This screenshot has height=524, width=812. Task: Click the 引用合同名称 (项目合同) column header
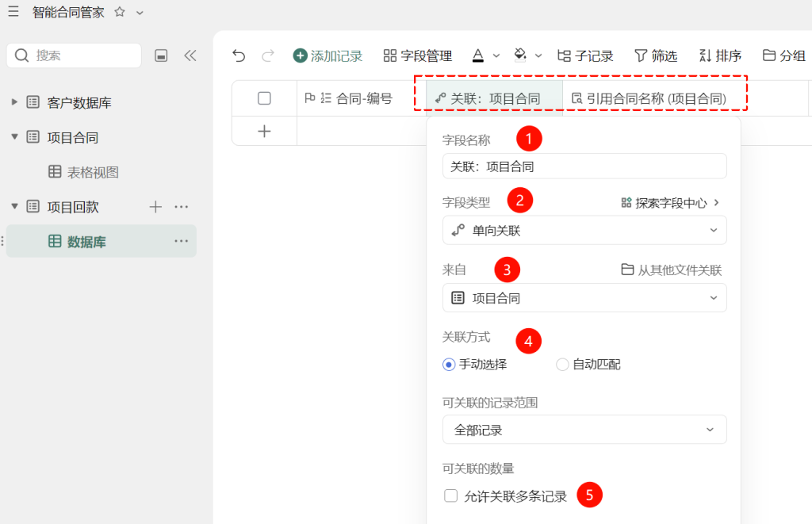coord(655,98)
